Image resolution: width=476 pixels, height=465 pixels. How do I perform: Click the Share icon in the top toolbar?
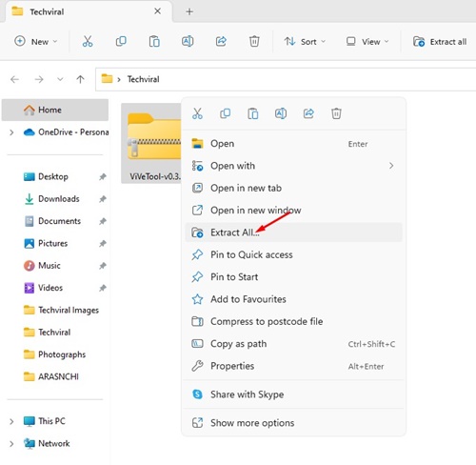click(221, 42)
